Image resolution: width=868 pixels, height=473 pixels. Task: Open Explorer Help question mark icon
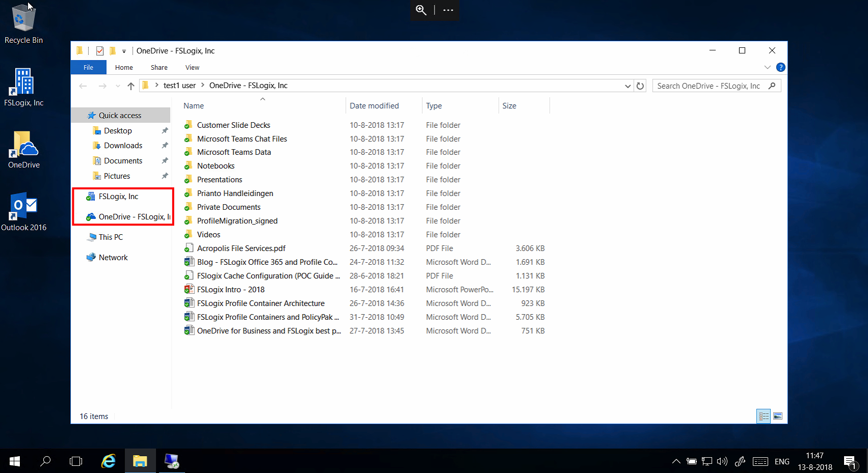point(780,67)
